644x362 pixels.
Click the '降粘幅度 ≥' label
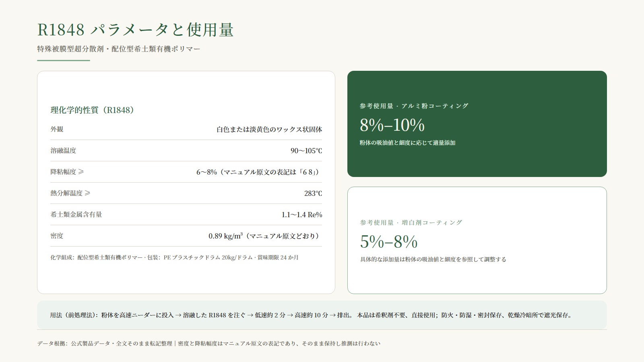point(67,172)
